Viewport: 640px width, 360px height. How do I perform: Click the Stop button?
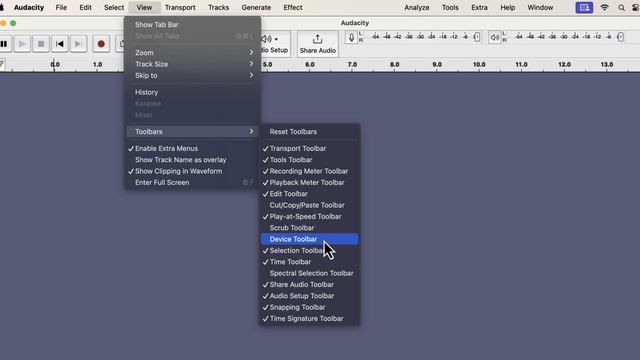tap(41, 44)
